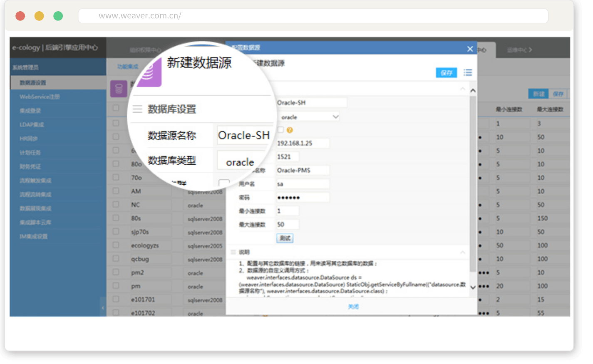Click the blue 保存 button in dialog
Viewport: 593px width, 364px height.
click(446, 73)
